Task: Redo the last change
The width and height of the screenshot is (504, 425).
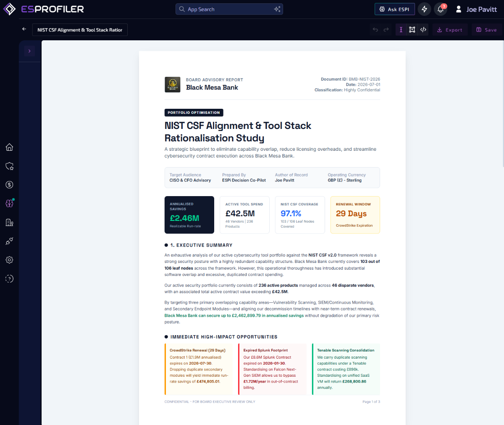Action: [x=386, y=30]
